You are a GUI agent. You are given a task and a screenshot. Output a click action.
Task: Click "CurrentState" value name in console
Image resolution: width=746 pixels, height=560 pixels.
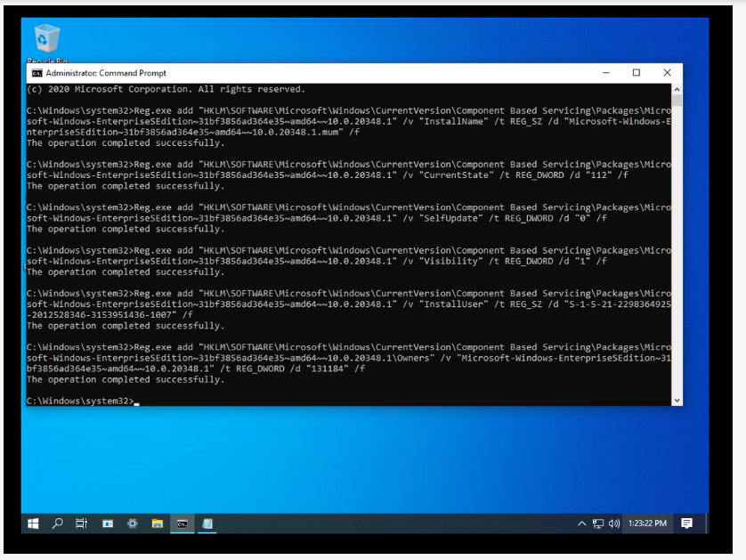click(456, 175)
